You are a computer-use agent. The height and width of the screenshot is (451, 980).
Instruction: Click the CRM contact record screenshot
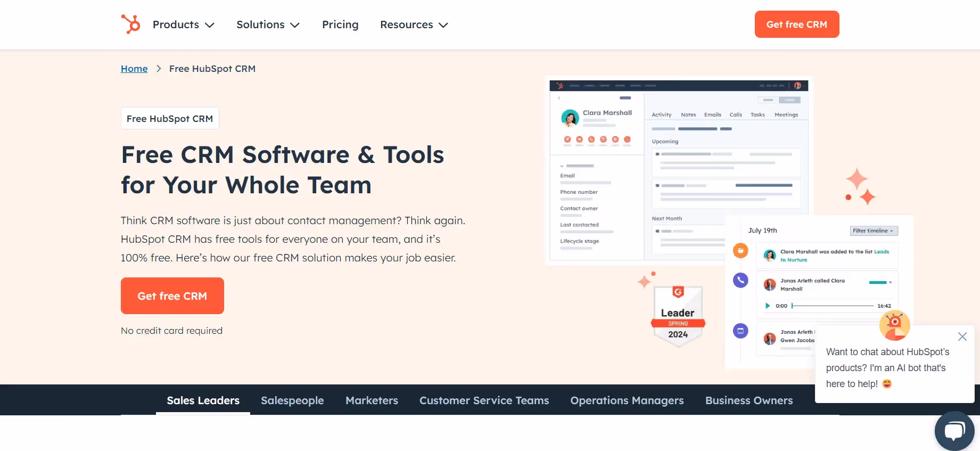point(679,170)
